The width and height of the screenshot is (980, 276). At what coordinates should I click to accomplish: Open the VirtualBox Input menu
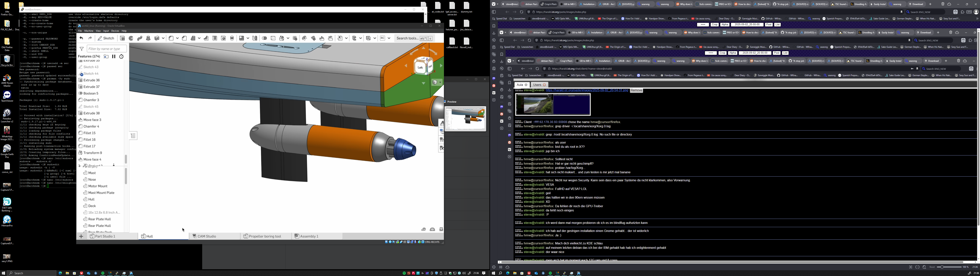(106, 31)
